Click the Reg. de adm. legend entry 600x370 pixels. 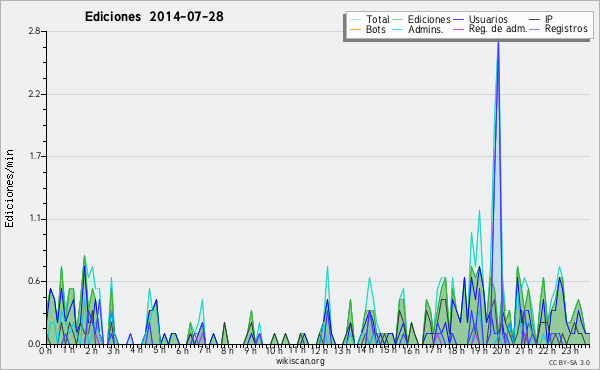[498, 29]
